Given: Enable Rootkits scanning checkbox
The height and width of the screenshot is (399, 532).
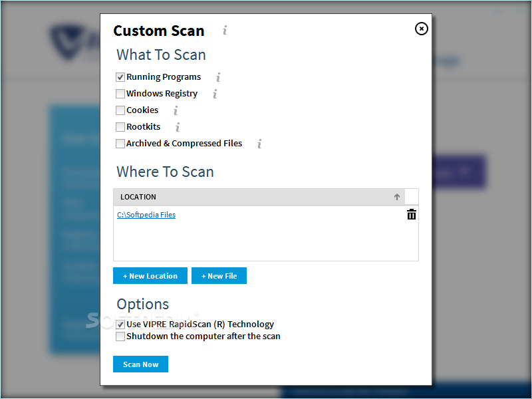Looking at the screenshot, I should pyautogui.click(x=120, y=127).
